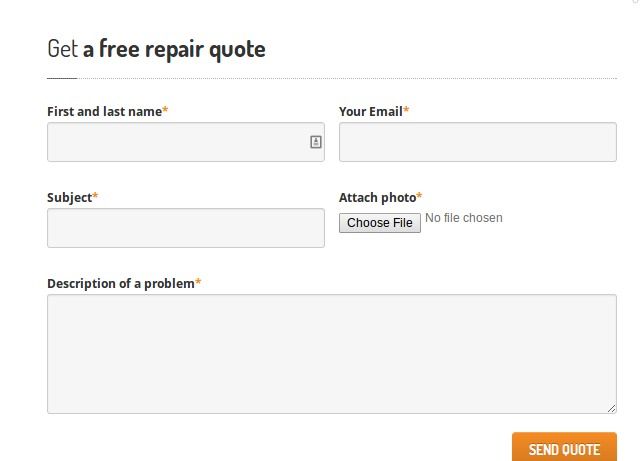The image size is (642, 461).
Task: Click the contact autofill icon in name field
Action: point(315,142)
